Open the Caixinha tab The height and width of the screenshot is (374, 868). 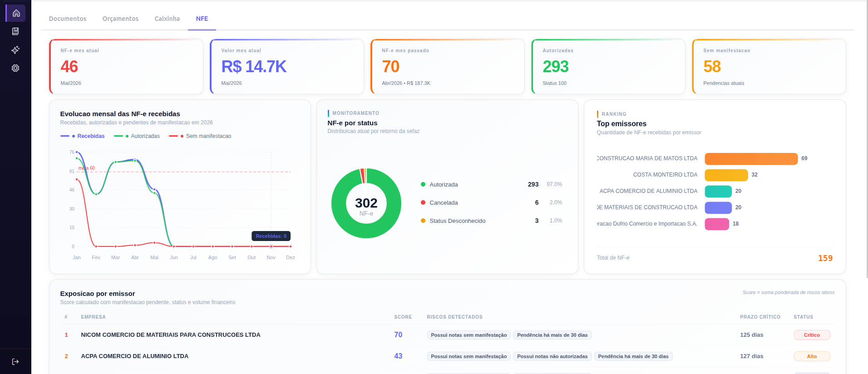pos(167,19)
